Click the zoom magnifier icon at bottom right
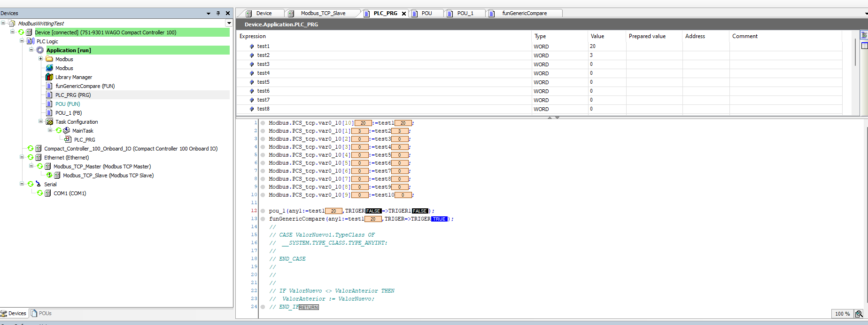This screenshot has height=325, width=868. coord(859,314)
